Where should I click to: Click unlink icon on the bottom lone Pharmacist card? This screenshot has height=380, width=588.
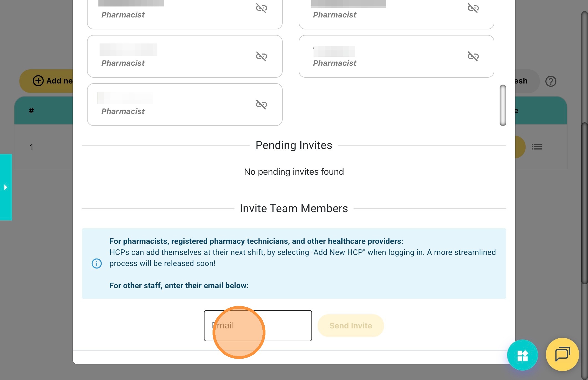[261, 105]
